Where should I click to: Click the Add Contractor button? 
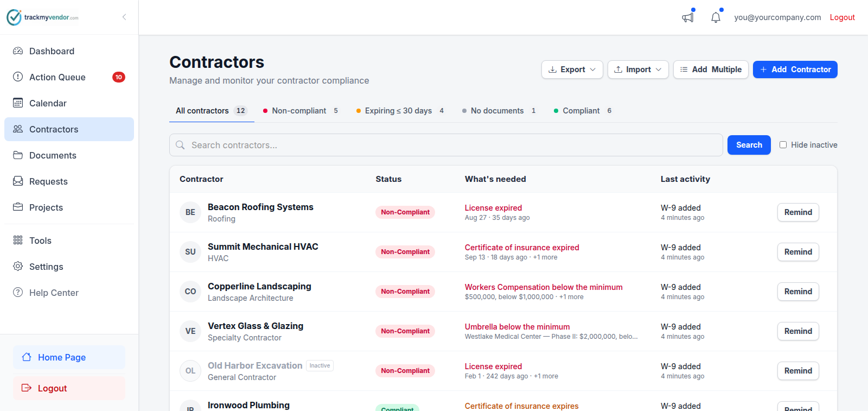pyautogui.click(x=795, y=69)
